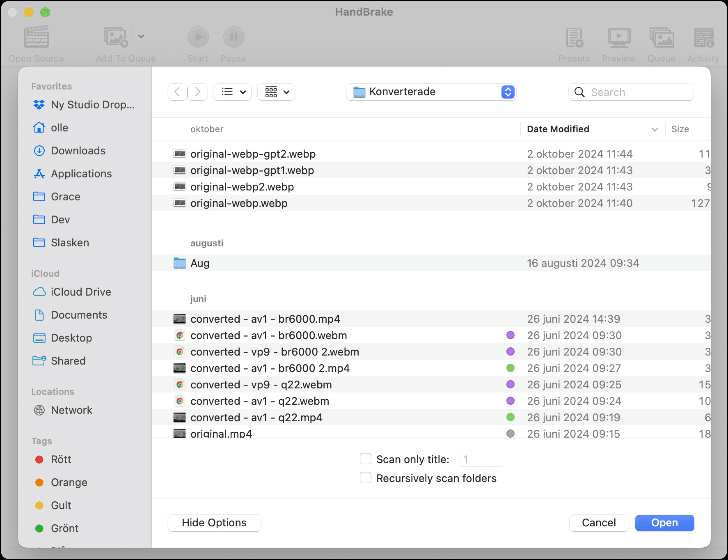Image resolution: width=728 pixels, height=560 pixels.
Task: Click the Cancel button
Action: click(x=599, y=523)
